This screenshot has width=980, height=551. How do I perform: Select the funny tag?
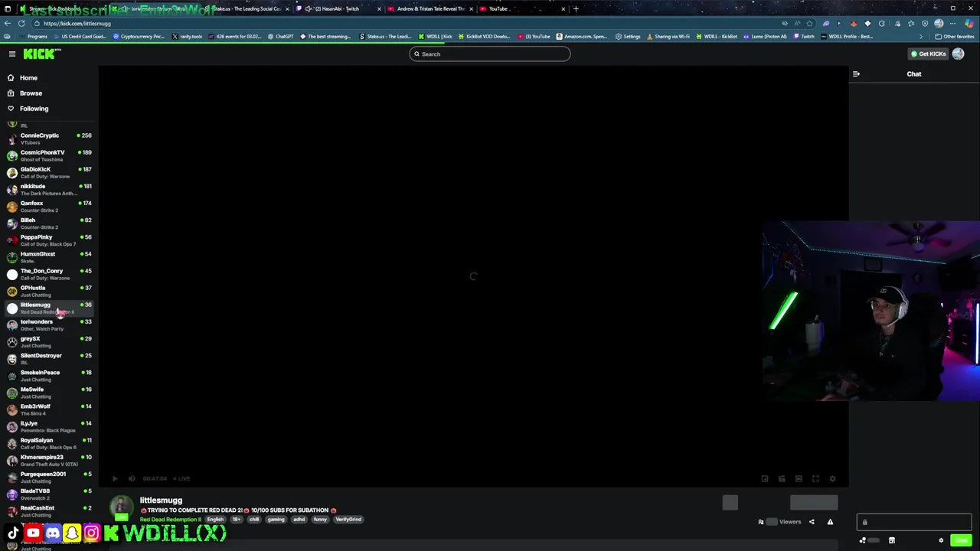(320, 520)
